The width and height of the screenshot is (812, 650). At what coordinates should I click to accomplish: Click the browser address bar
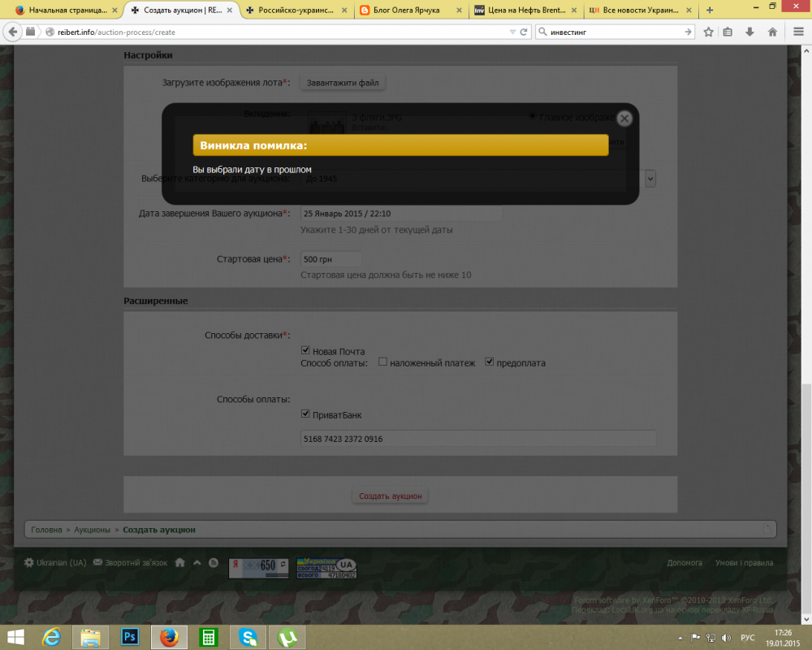[x=279, y=32]
